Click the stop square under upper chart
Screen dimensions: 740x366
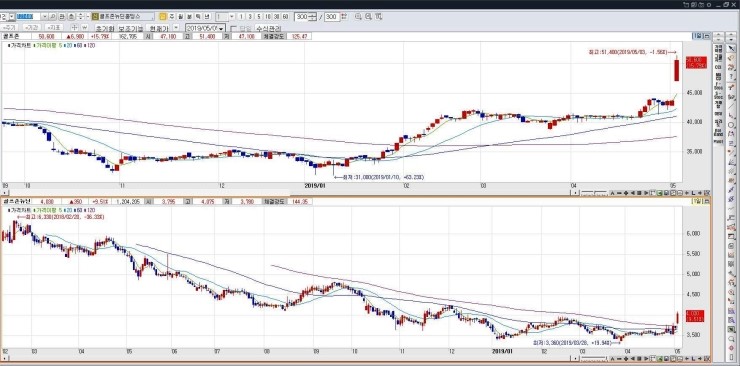click(x=639, y=193)
